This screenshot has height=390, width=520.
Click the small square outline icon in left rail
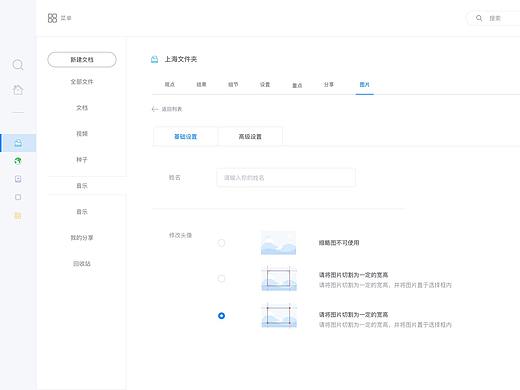tap(18, 197)
